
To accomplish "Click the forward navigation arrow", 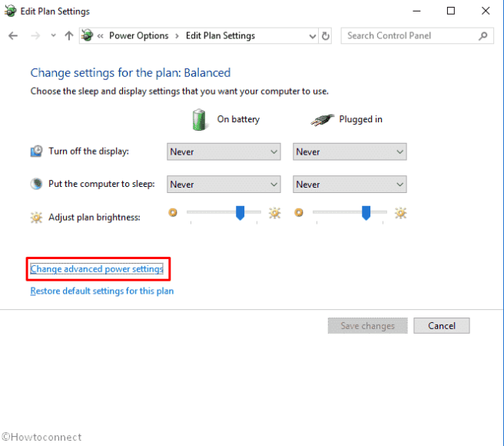I will (35, 35).
